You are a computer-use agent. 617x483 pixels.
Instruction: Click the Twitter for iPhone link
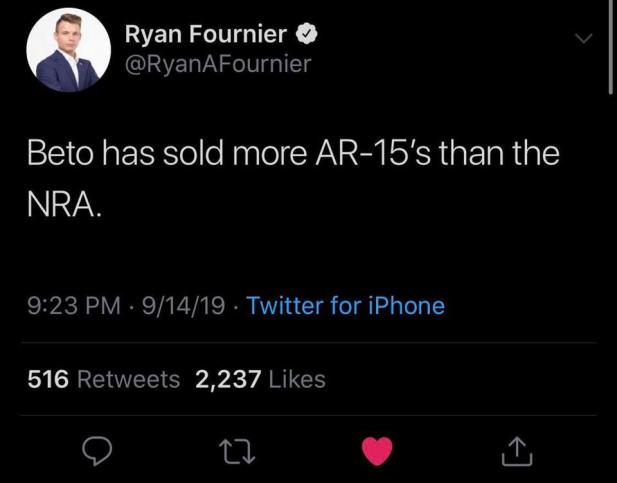345,305
